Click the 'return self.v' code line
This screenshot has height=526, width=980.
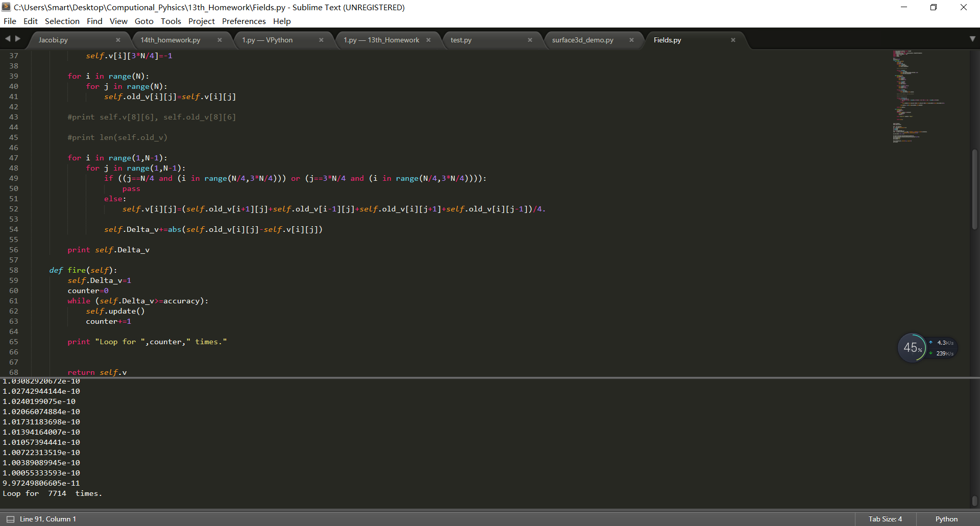pos(97,372)
